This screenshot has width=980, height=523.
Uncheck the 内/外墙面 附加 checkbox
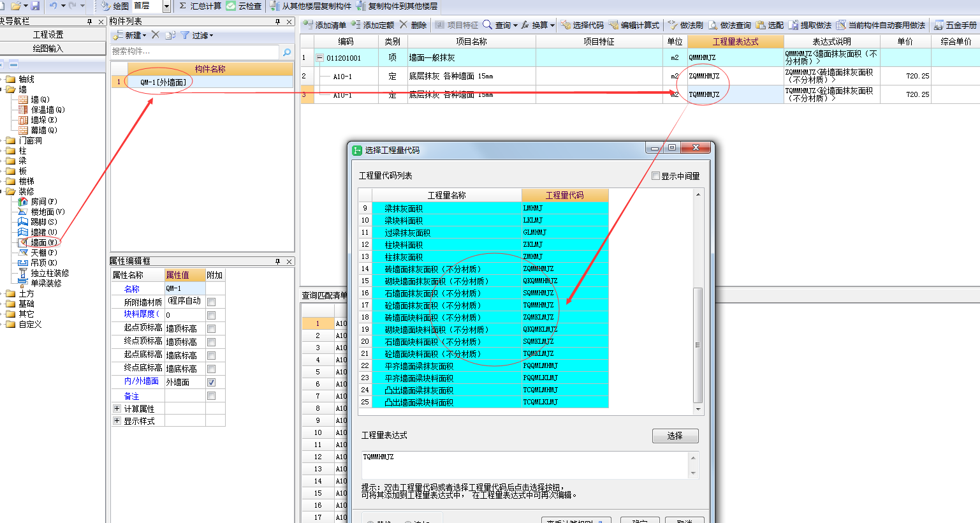(212, 383)
